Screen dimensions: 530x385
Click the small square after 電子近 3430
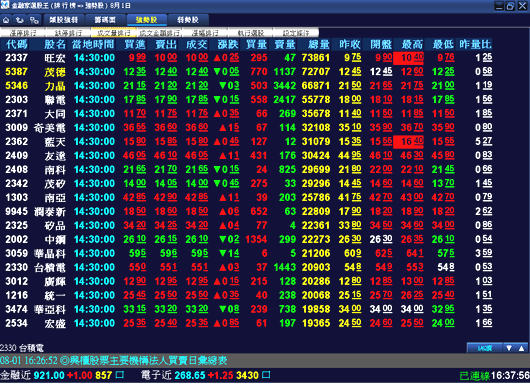pos(266,375)
